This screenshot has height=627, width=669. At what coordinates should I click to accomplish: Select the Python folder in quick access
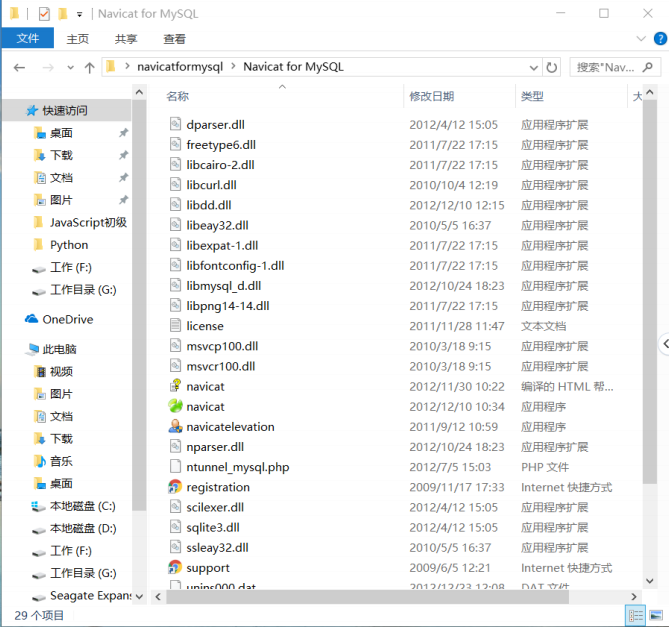[x=61, y=245]
